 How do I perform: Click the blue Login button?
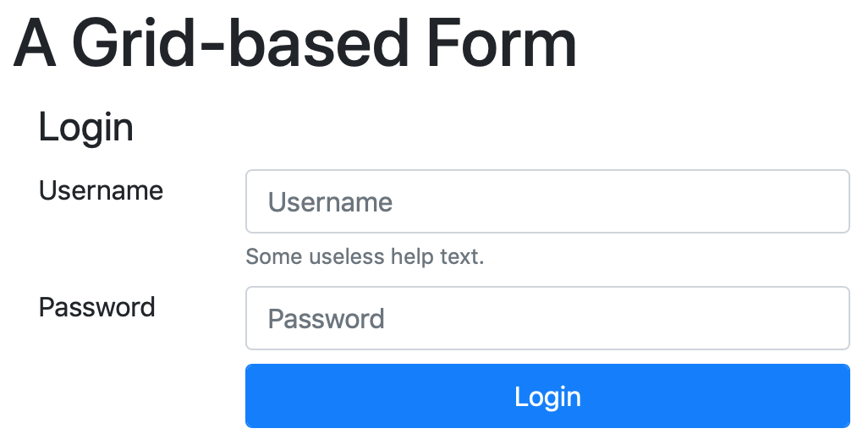coord(547,396)
